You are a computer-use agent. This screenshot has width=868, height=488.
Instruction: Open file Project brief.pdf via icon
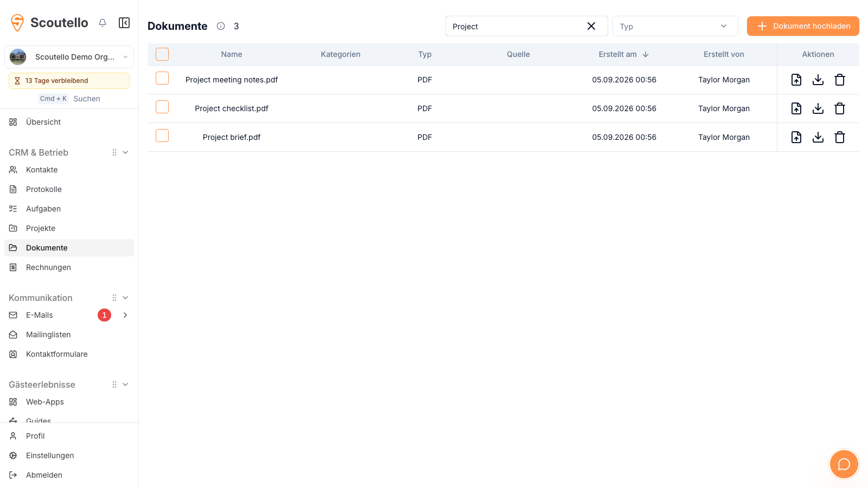tap(796, 137)
